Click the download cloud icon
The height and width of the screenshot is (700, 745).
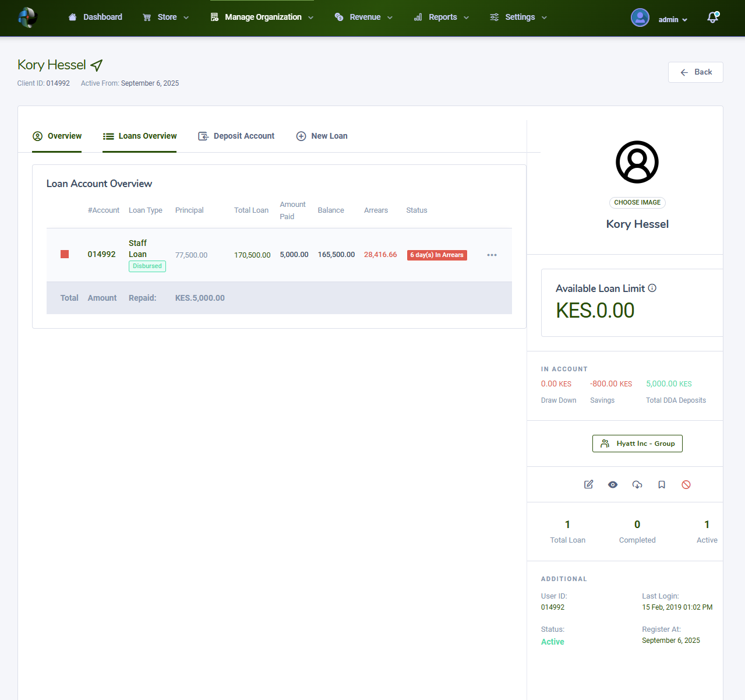pyautogui.click(x=637, y=484)
